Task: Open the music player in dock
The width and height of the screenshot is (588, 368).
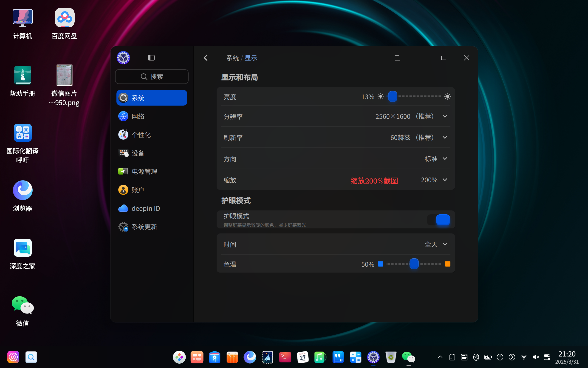Action: click(320, 357)
